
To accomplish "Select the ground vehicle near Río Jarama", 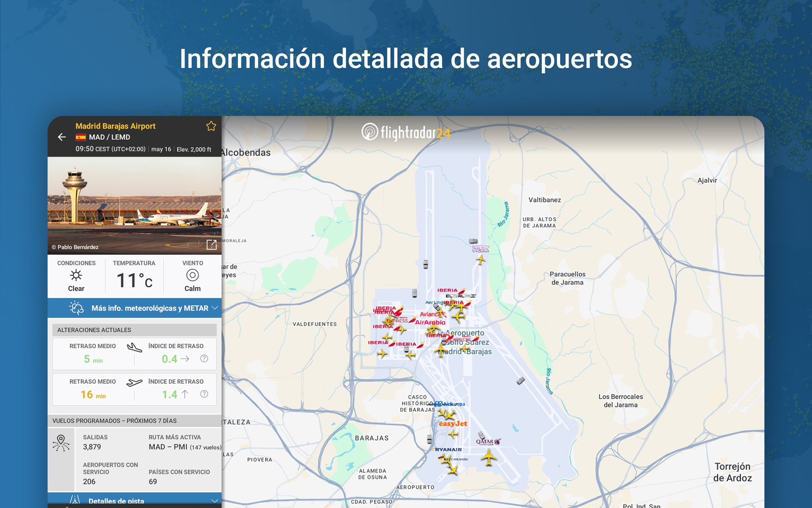I will tap(521, 381).
